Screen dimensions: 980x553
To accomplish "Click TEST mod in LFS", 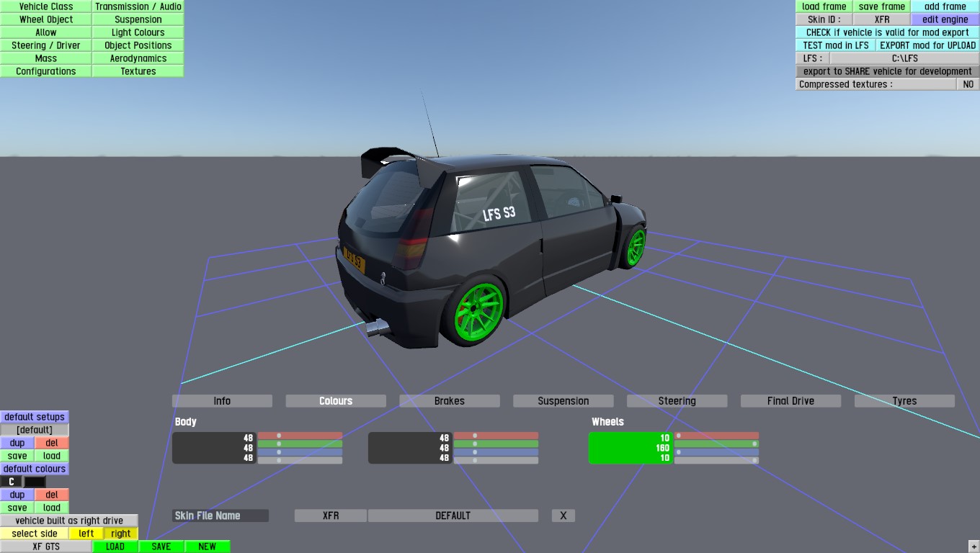I will (836, 45).
